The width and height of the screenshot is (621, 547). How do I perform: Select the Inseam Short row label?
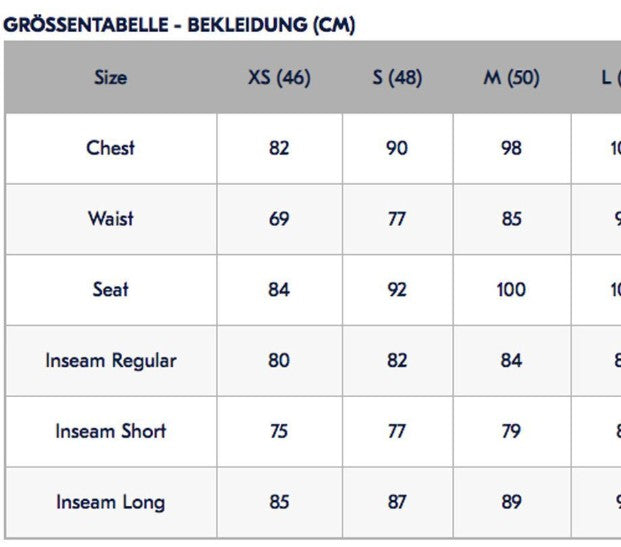pyautogui.click(x=110, y=431)
